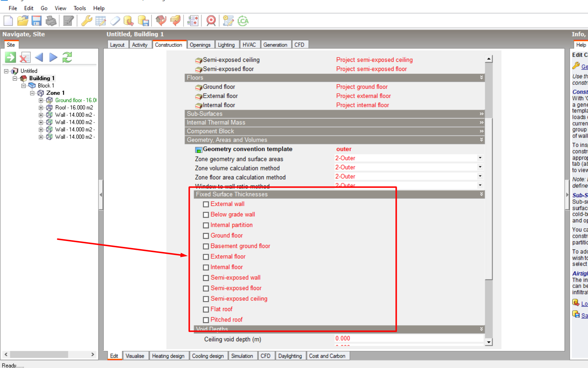The image size is (588, 368).
Task: Select Block 1 in the navigator tree
Action: tap(46, 86)
